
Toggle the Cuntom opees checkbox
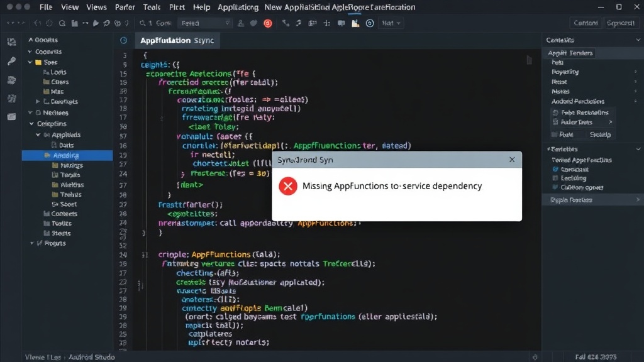coord(555,187)
